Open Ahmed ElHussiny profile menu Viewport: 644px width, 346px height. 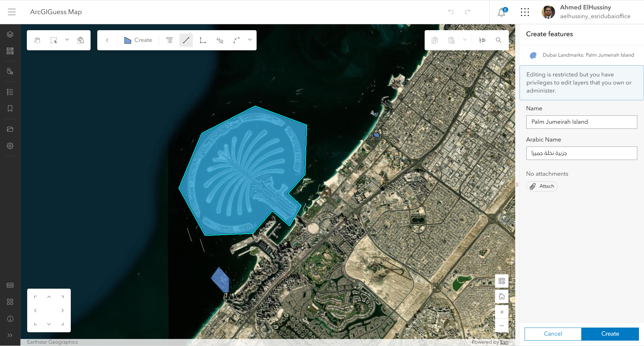click(x=586, y=12)
